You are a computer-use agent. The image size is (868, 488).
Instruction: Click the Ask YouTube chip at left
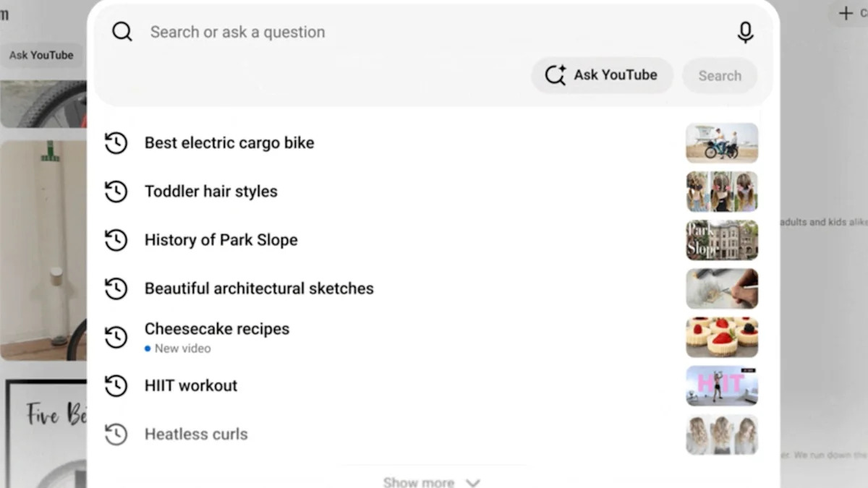tap(41, 55)
